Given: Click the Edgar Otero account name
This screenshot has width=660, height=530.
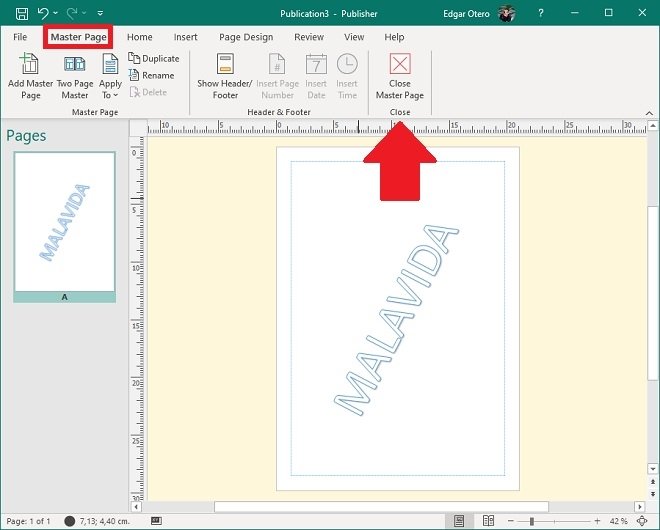Looking at the screenshot, I should pyautogui.click(x=466, y=13).
